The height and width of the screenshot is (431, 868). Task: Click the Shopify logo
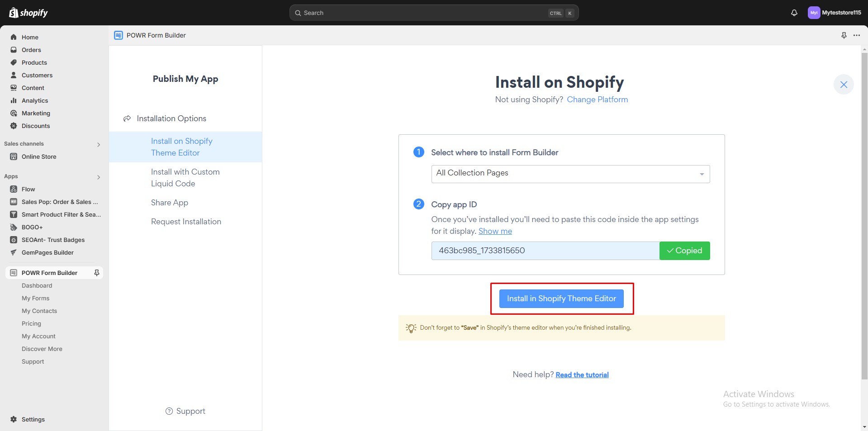pyautogui.click(x=28, y=12)
